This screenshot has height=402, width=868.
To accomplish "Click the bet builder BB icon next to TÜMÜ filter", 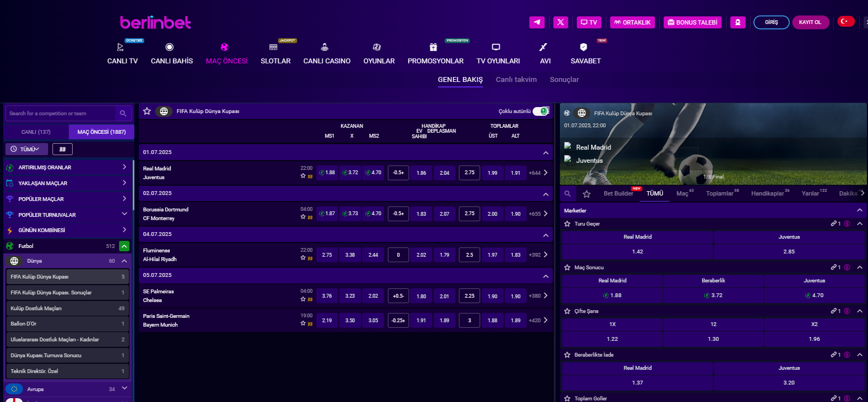I will (62, 149).
